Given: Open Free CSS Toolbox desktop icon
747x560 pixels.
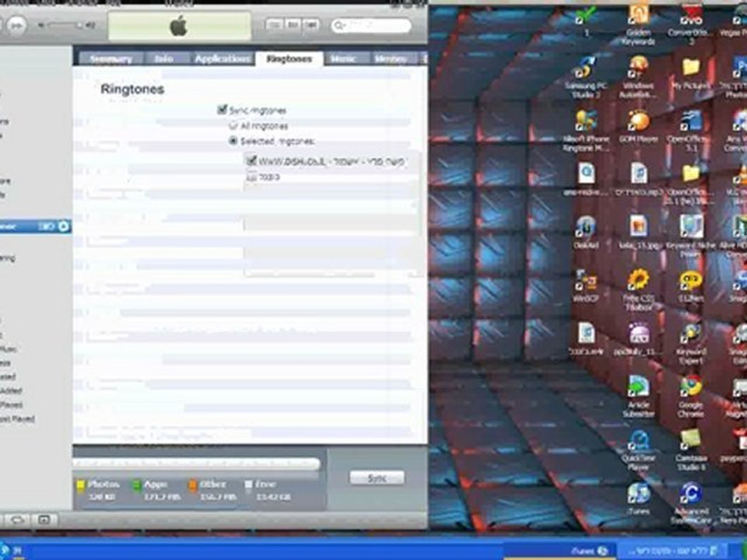Looking at the screenshot, I should click(638, 290).
